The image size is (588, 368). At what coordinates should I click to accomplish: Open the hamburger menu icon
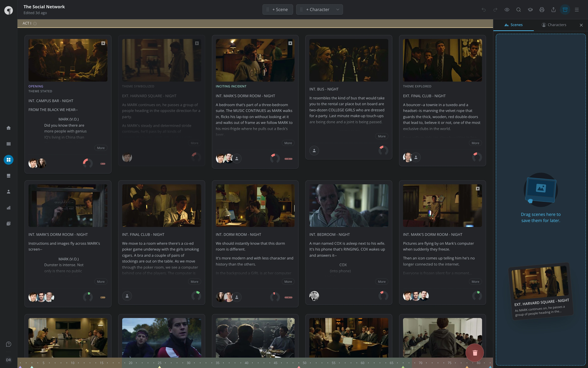click(577, 10)
